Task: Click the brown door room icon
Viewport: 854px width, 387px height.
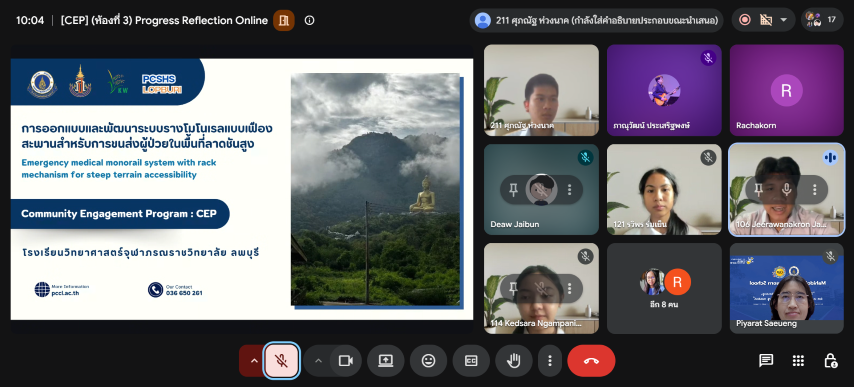Action: tap(283, 21)
